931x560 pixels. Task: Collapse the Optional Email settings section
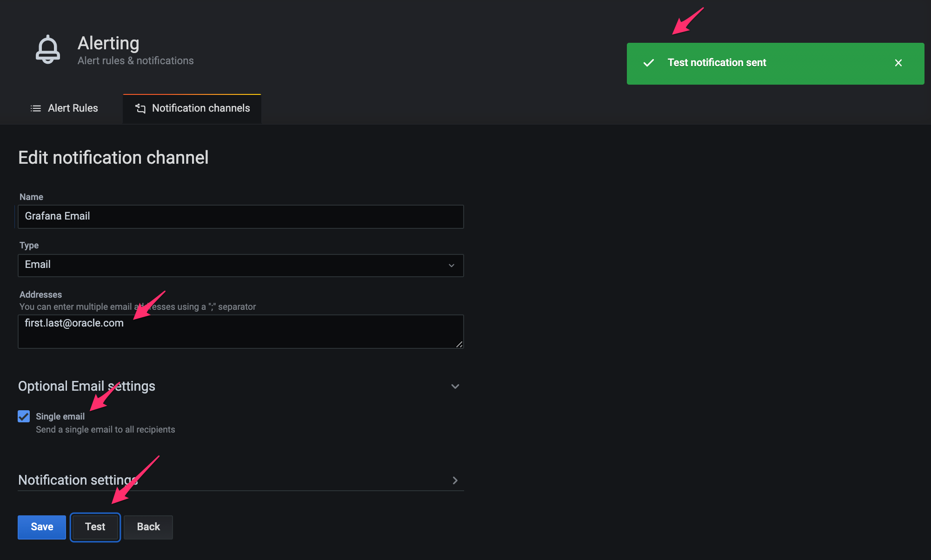(455, 386)
